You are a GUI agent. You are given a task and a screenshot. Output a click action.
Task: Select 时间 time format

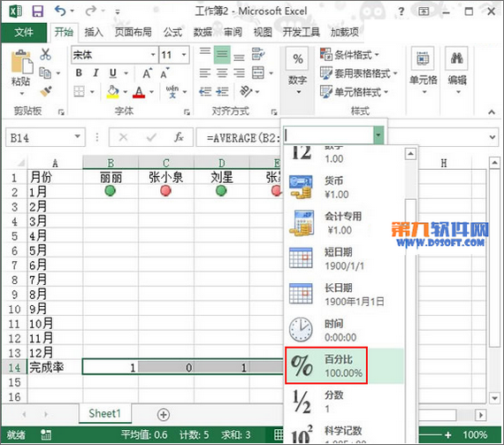click(344, 330)
